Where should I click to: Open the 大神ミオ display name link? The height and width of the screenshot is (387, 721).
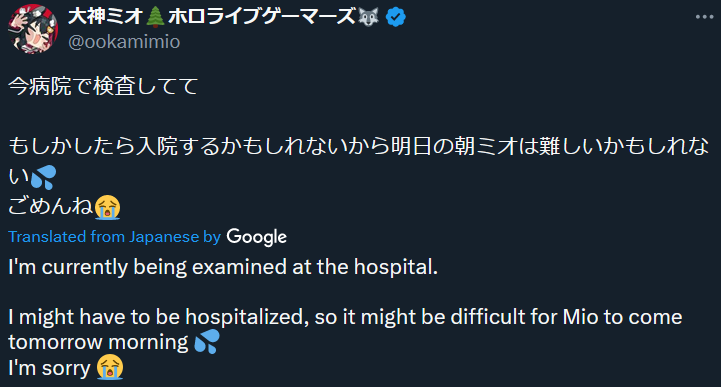click(106, 17)
